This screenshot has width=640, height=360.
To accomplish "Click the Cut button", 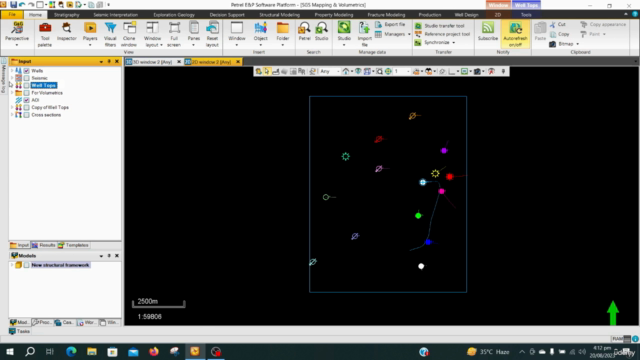I will tap(558, 24).
